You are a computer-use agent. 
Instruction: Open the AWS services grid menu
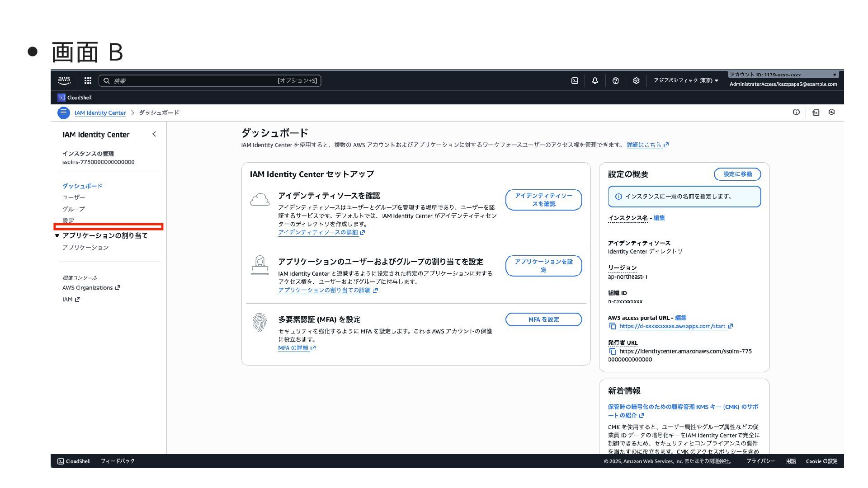(x=88, y=81)
